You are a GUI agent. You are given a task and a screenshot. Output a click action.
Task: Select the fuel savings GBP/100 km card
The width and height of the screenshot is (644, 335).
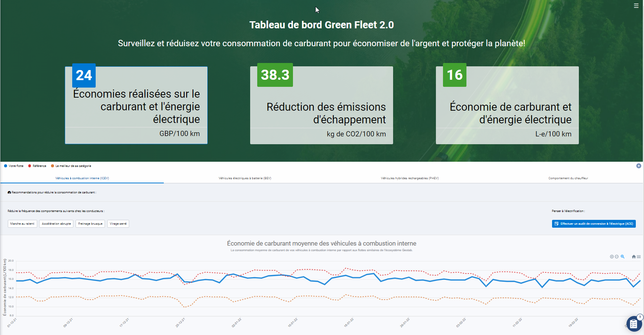point(136,105)
